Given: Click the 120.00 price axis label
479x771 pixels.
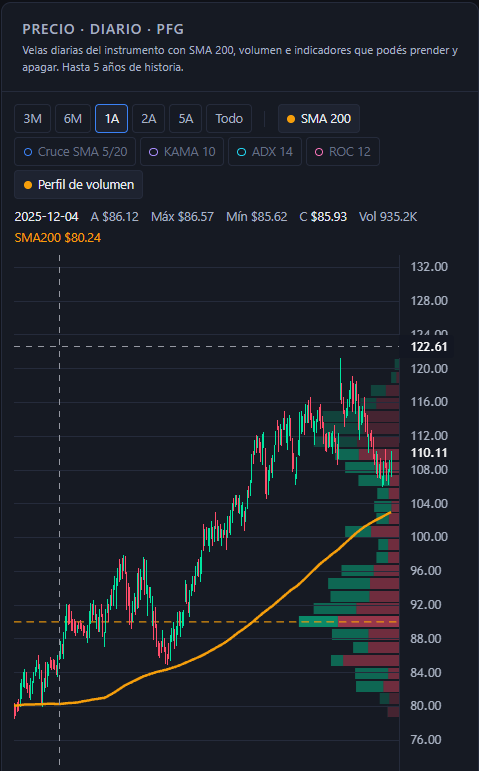Looking at the screenshot, I should point(429,368).
